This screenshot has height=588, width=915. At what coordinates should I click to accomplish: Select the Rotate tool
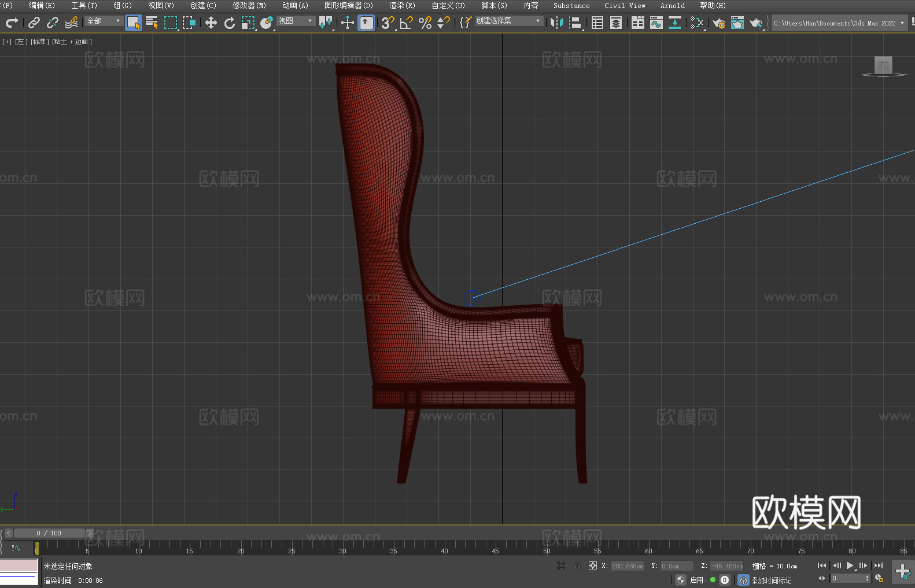(230, 23)
